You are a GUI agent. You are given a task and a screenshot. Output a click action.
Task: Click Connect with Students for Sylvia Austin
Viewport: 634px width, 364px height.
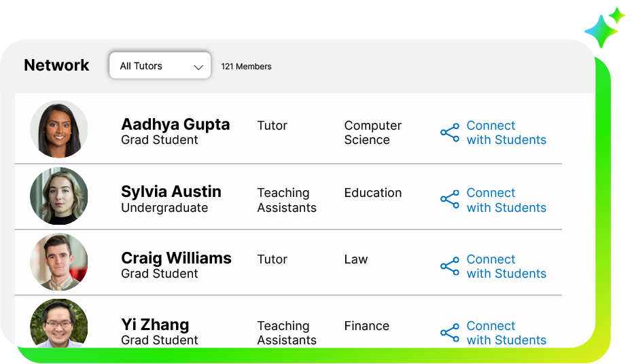tap(506, 200)
